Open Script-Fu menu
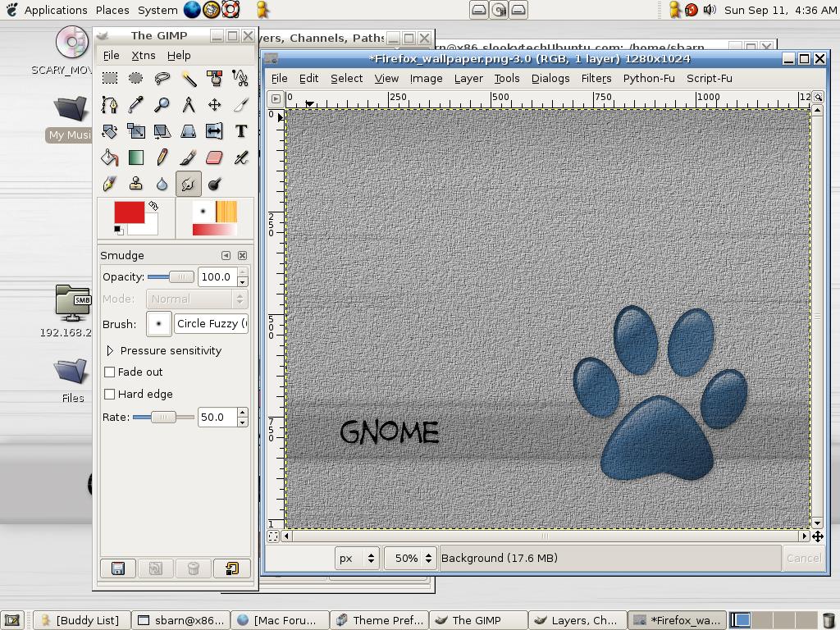Image resolution: width=840 pixels, height=630 pixels. [x=710, y=78]
